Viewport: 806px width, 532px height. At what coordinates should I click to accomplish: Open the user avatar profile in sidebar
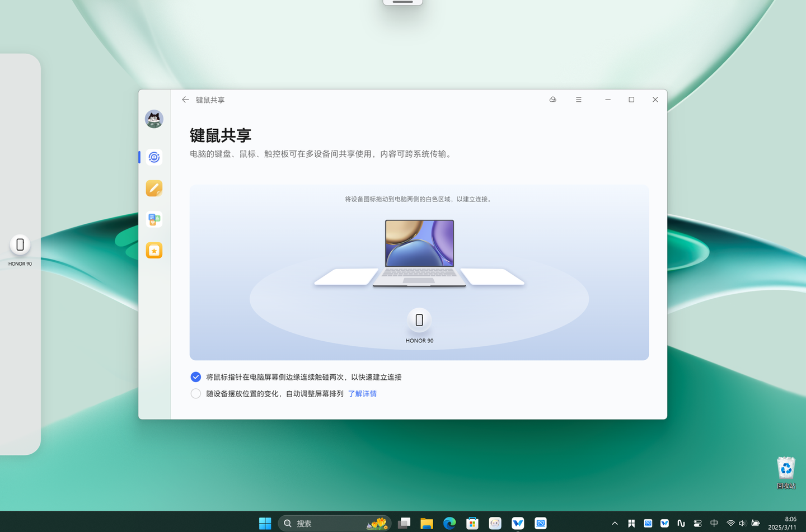154,119
